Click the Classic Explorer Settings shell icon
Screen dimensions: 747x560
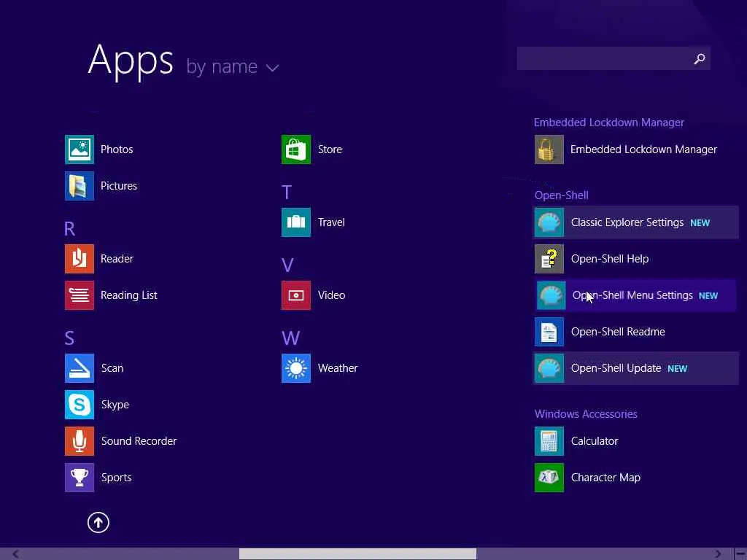click(x=549, y=222)
